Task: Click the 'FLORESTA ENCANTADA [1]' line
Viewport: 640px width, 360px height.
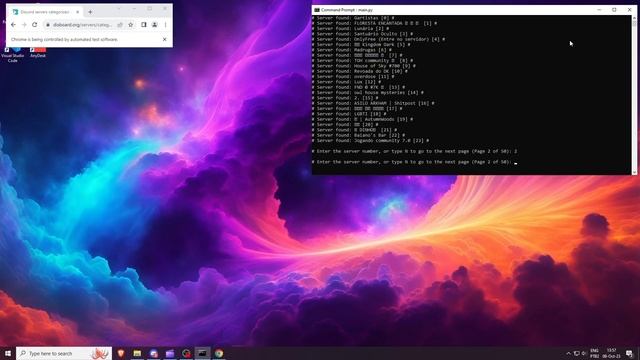Action: pos(375,23)
